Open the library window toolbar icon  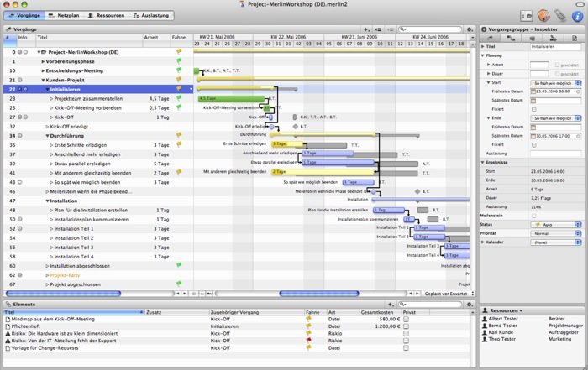pos(527,16)
